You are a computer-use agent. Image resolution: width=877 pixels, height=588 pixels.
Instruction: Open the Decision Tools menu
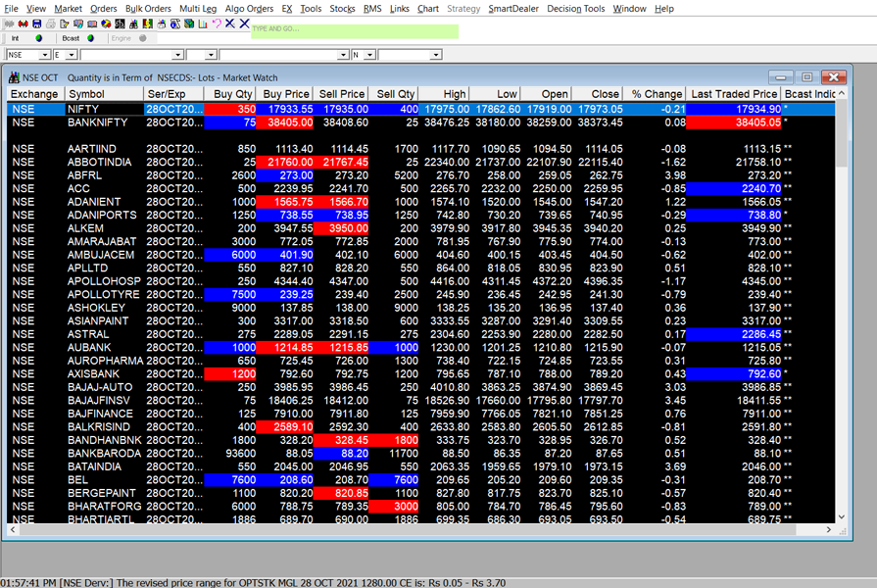576,8
